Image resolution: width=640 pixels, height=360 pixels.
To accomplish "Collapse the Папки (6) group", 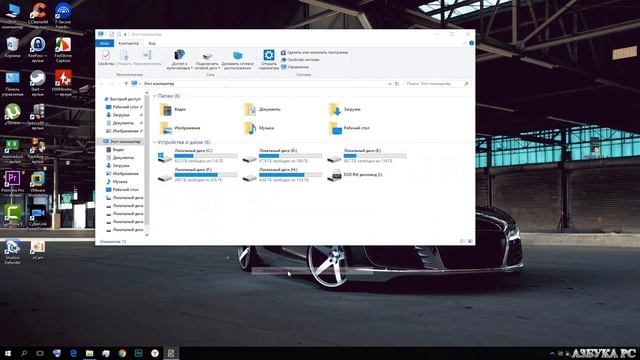I will (155, 96).
